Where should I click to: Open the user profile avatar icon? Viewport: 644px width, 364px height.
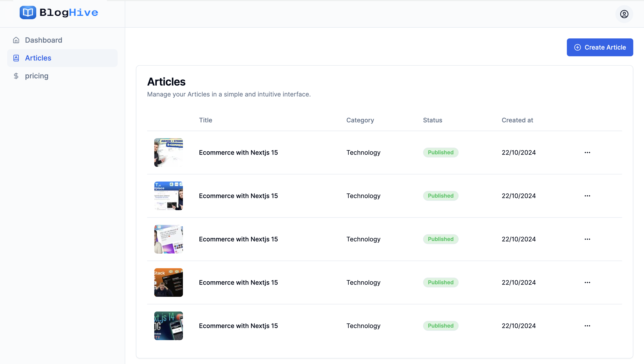tap(624, 14)
